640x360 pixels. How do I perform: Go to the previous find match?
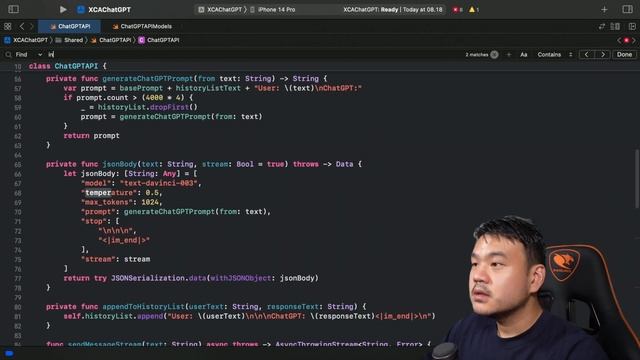(x=587, y=55)
